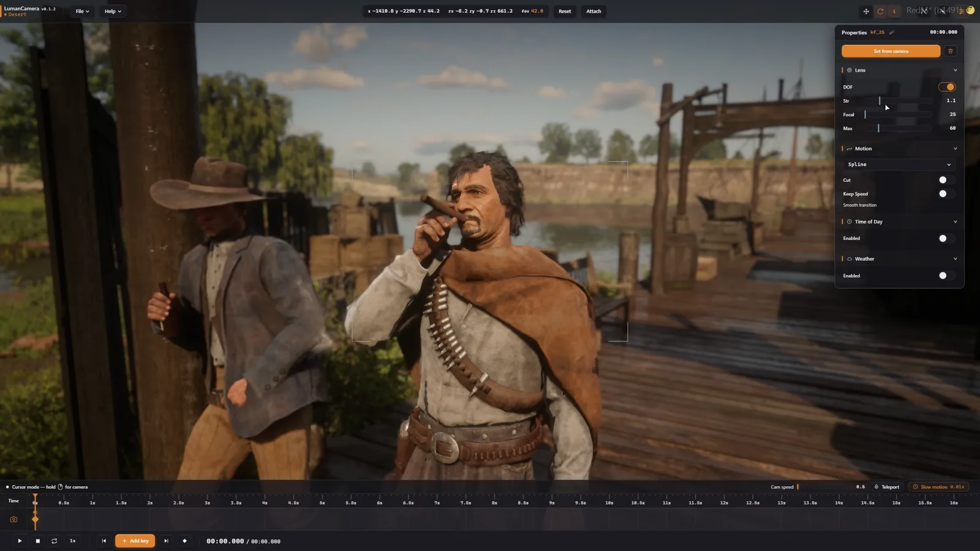Viewport: 980px width, 551px height.
Task: Adjust the Focal slider
Action: [x=898, y=114]
